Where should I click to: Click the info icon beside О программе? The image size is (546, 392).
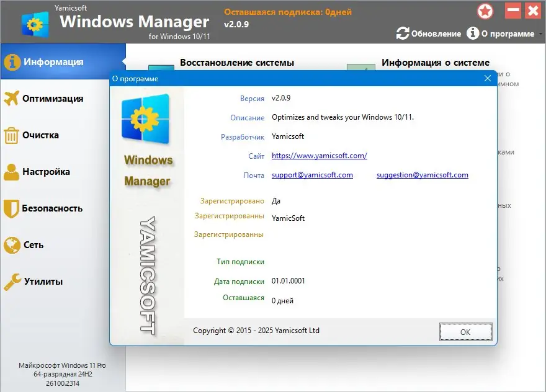pyautogui.click(x=473, y=33)
